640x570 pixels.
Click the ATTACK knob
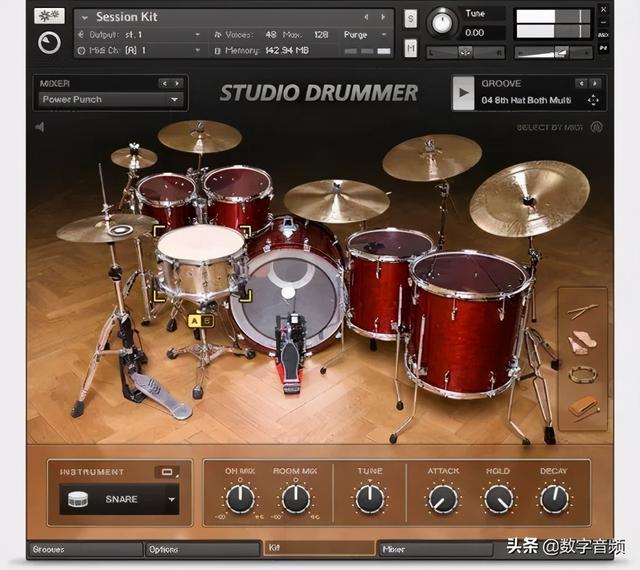(442, 499)
